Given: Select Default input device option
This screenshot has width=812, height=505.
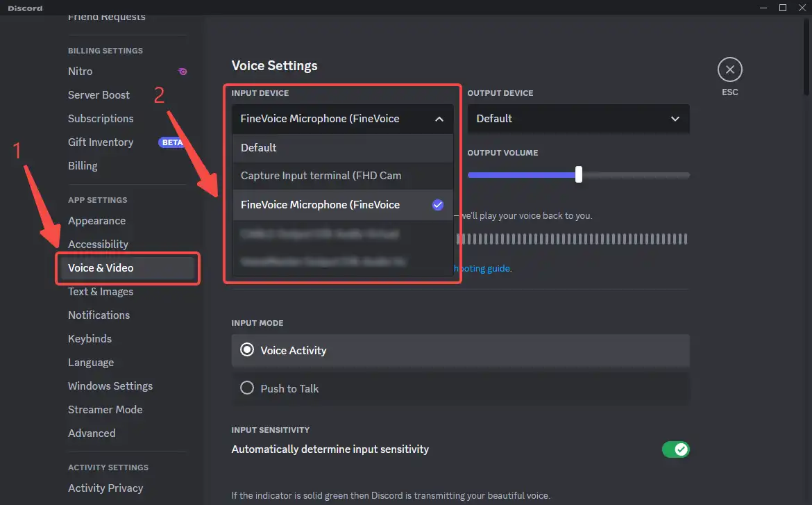Looking at the screenshot, I should (343, 148).
